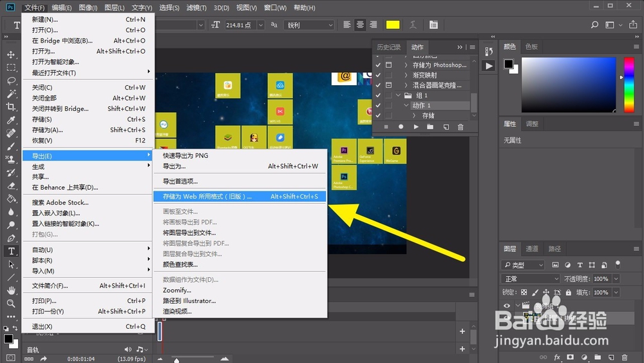Toggle the checkmark for the 渐变映射 action
The width and height of the screenshot is (644, 363).
pos(378,75)
